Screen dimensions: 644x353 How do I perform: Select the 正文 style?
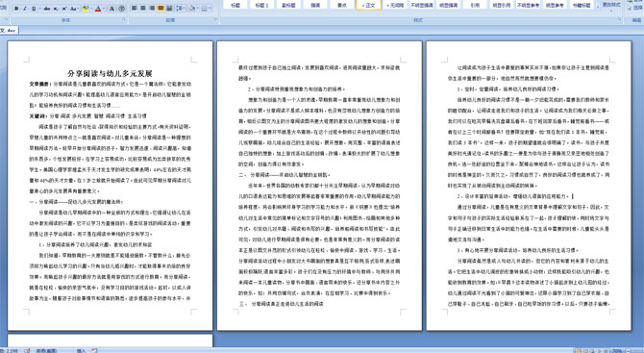[x=368, y=5]
